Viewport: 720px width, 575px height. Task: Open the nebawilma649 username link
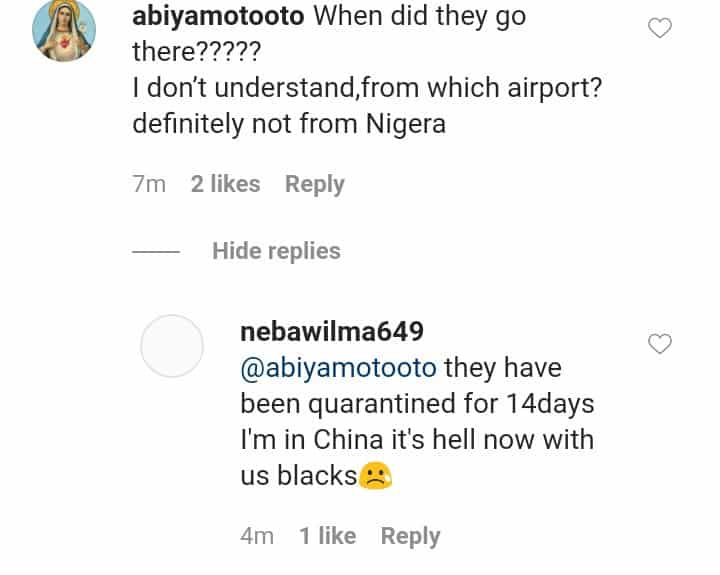pos(332,331)
